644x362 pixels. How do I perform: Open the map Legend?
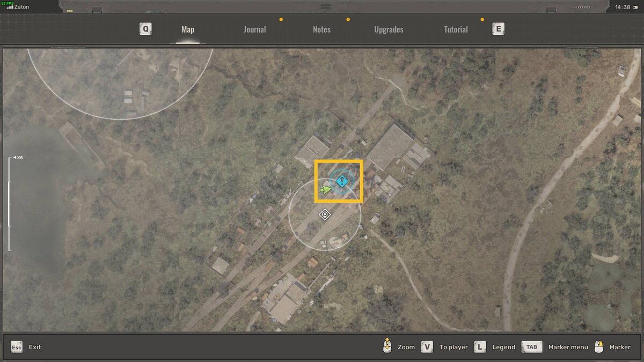coord(503,347)
